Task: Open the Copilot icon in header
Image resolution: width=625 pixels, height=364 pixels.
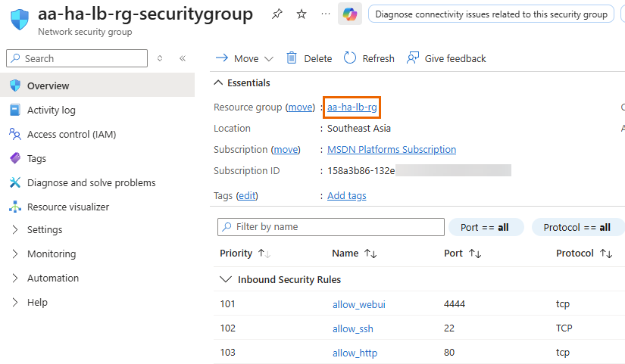Action: (349, 14)
